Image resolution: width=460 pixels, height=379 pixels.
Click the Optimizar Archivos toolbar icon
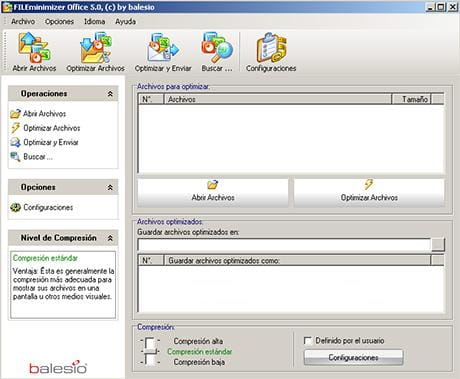point(95,48)
